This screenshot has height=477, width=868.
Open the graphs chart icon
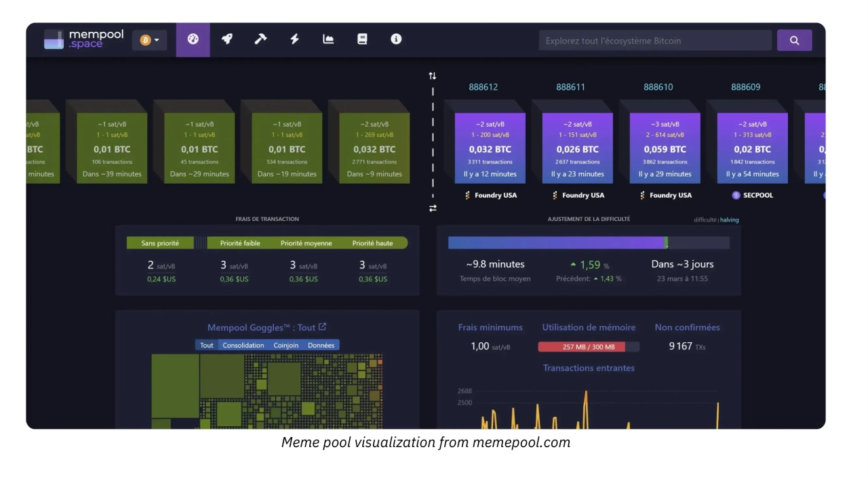tap(328, 40)
